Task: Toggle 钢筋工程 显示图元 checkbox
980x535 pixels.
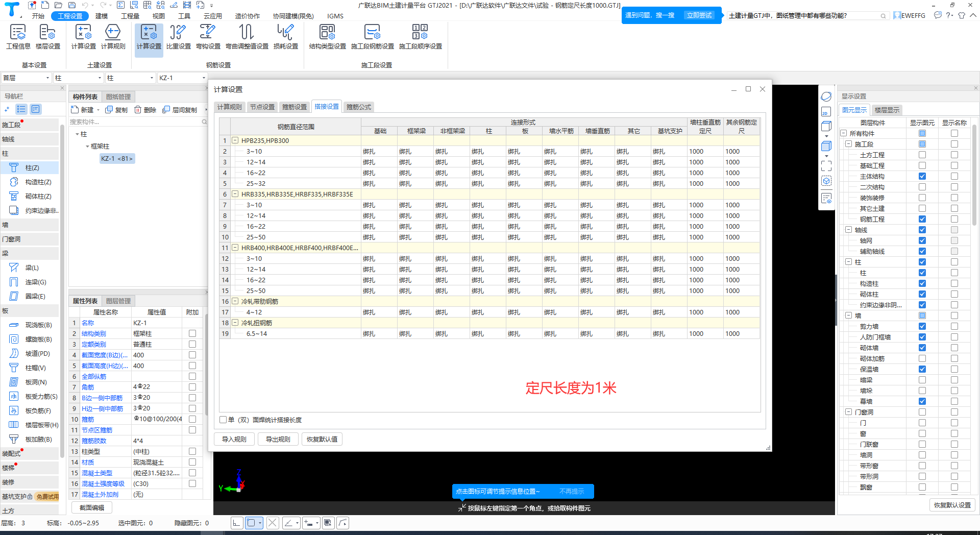Action: [922, 219]
